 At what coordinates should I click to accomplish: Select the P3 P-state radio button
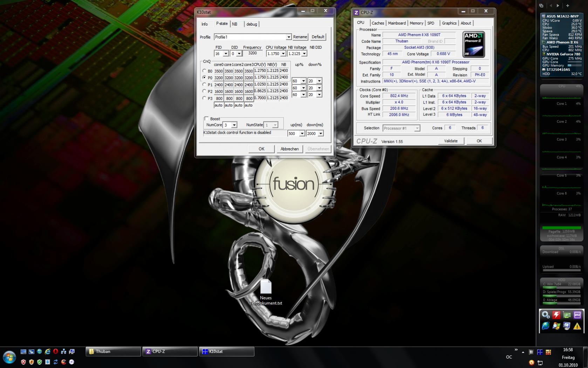coord(204,98)
